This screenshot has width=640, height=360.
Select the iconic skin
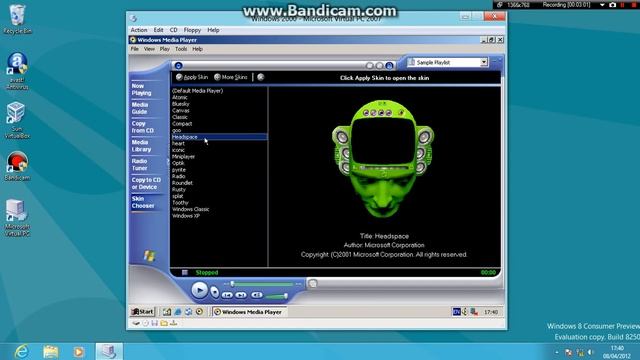(x=178, y=150)
